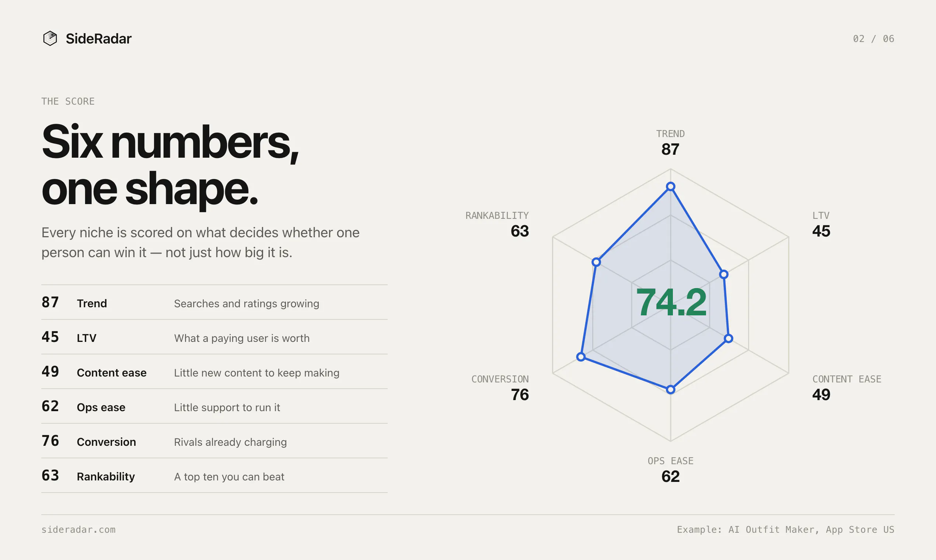Select the Trend data point on radar

(x=670, y=186)
